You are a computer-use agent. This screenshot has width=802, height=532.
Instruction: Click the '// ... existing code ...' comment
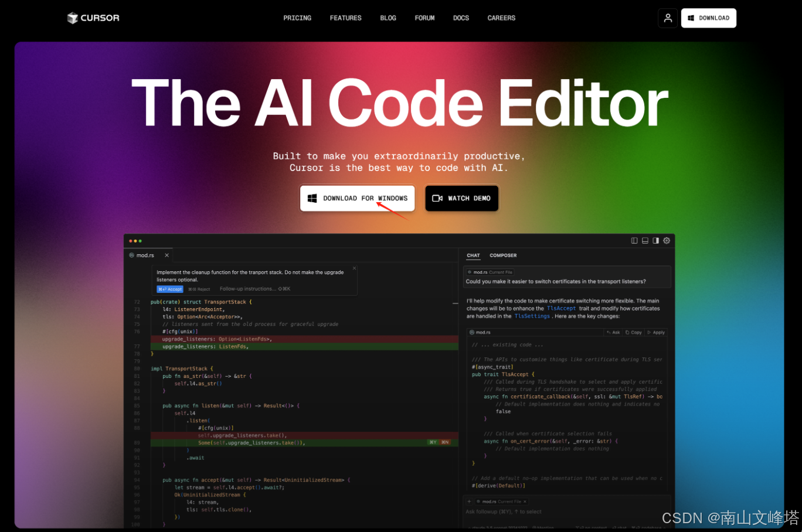tap(508, 345)
